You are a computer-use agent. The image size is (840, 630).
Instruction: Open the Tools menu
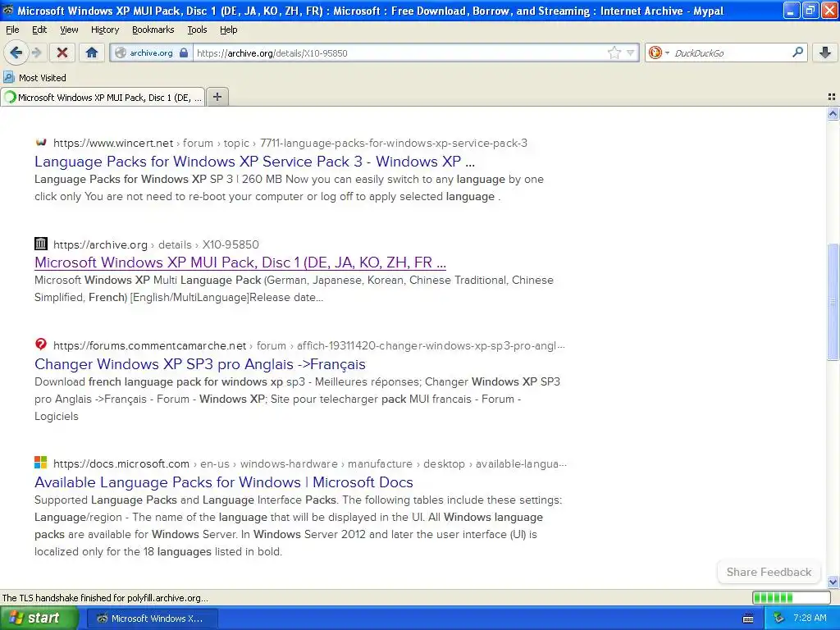(197, 30)
